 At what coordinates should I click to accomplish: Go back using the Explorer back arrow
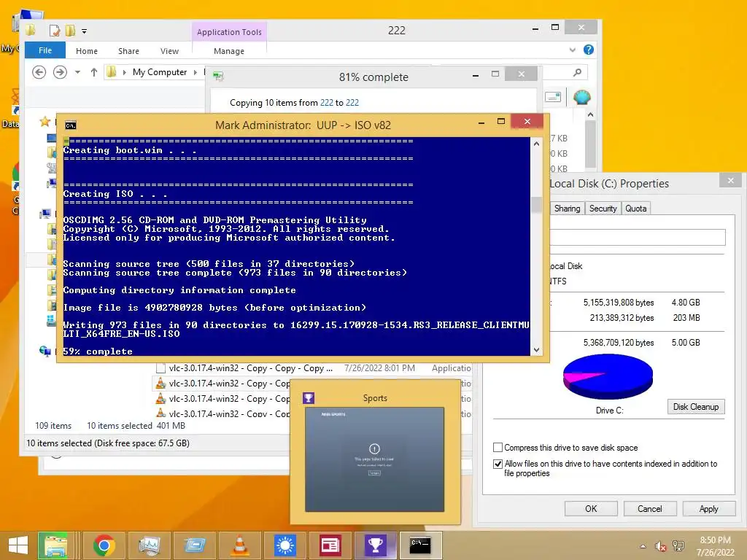(x=39, y=72)
